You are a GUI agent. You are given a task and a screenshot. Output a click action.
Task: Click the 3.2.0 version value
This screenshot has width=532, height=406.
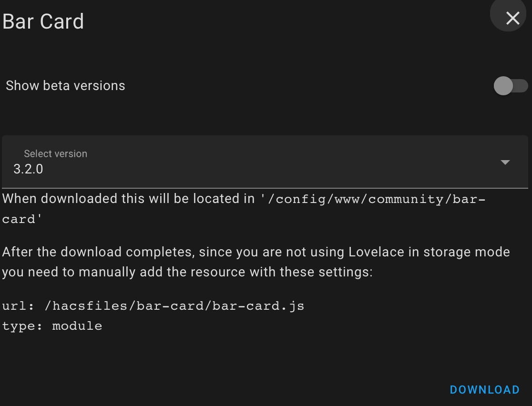pos(29,169)
